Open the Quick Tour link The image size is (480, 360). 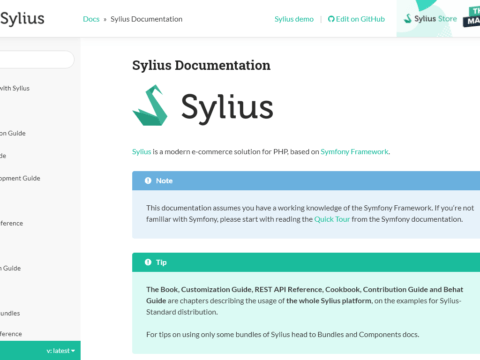pos(332,219)
